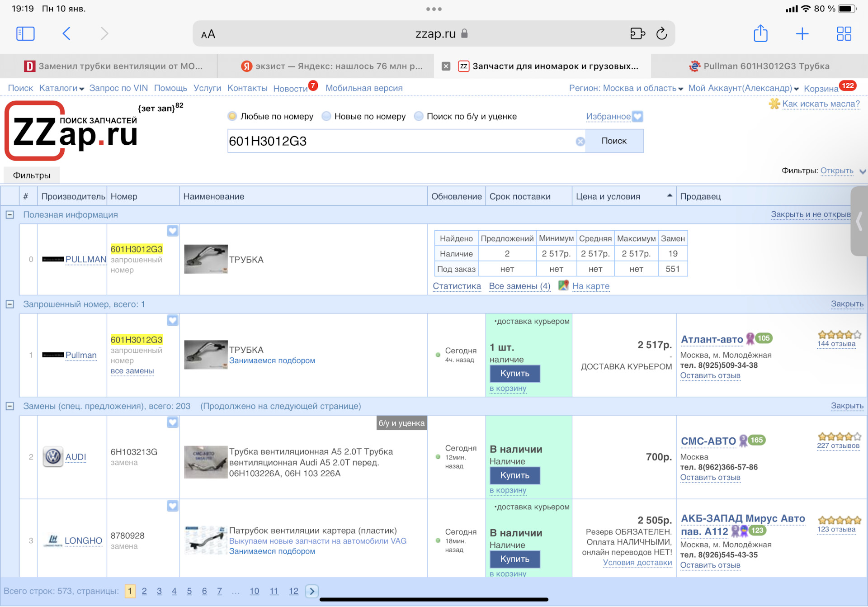Collapse the Запрошенный номер section
The image size is (868, 607).
pos(10,304)
